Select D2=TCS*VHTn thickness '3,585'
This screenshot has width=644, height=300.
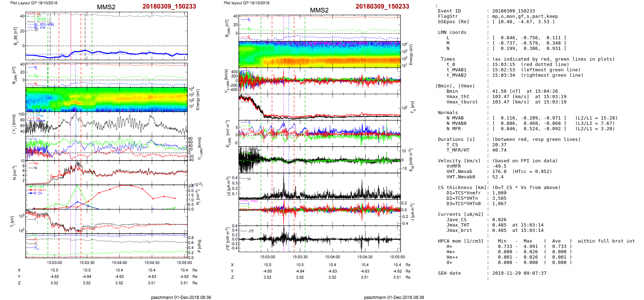pyautogui.click(x=499, y=198)
